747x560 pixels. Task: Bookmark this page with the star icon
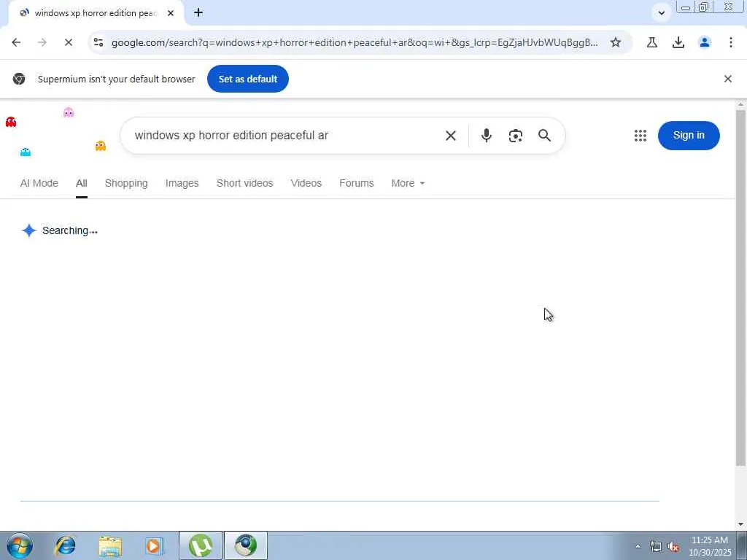[x=616, y=42]
